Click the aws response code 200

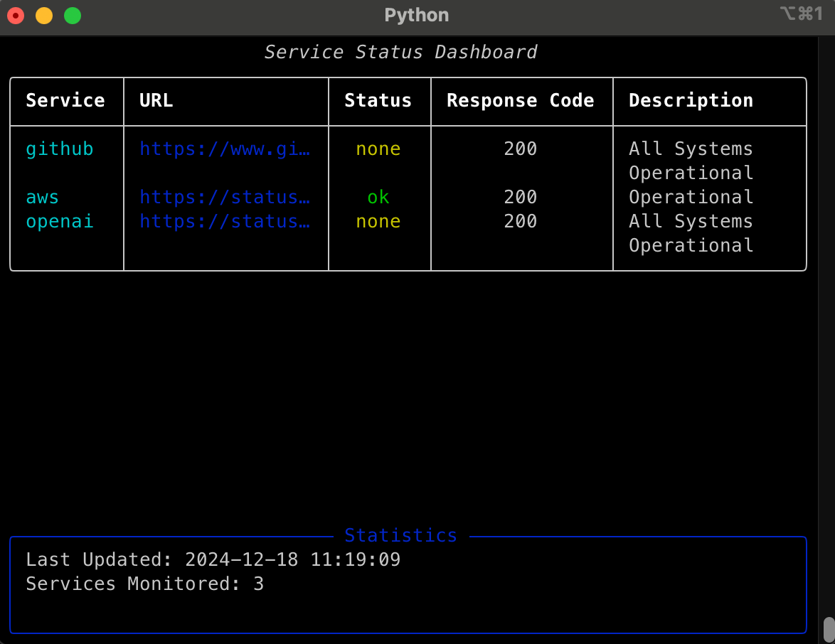click(x=521, y=198)
